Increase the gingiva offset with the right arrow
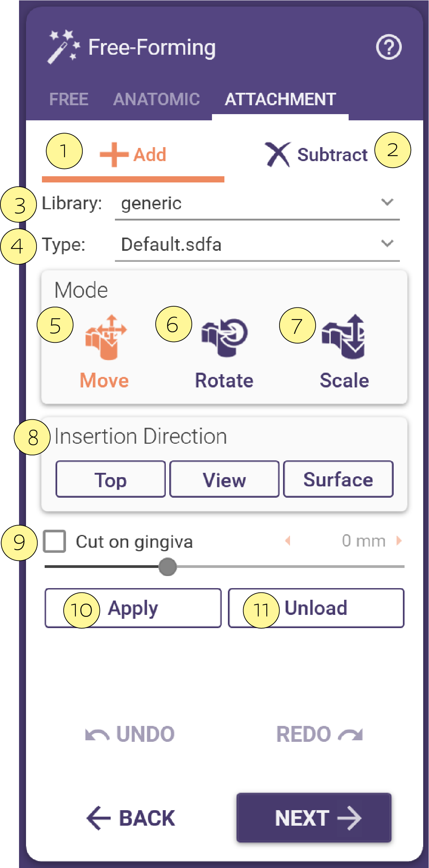 pos(399,541)
